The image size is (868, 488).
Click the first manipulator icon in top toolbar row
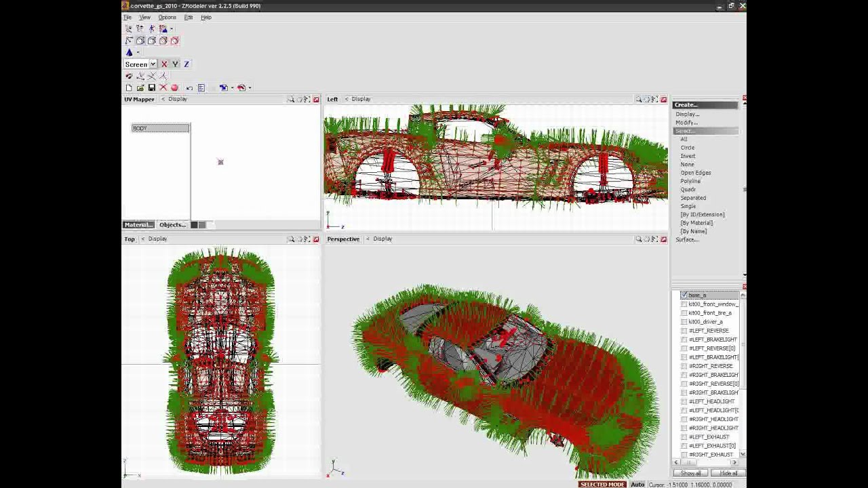[x=129, y=28]
